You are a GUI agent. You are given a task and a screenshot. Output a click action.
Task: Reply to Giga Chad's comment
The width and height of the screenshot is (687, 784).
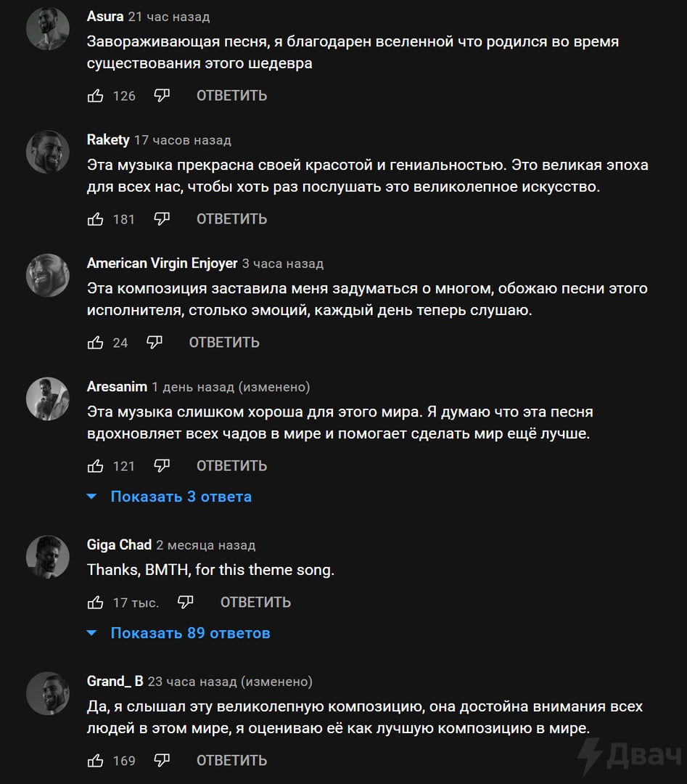tap(255, 603)
